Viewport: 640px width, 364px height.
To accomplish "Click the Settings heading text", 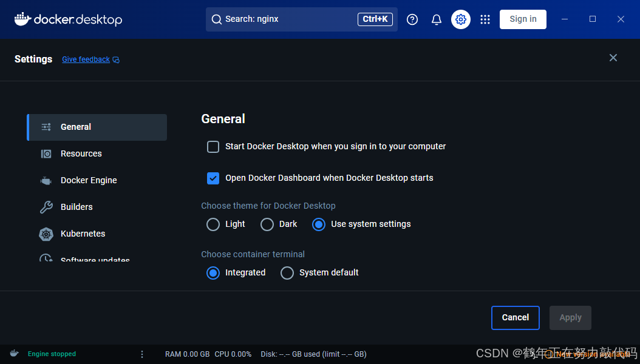I will (33, 59).
